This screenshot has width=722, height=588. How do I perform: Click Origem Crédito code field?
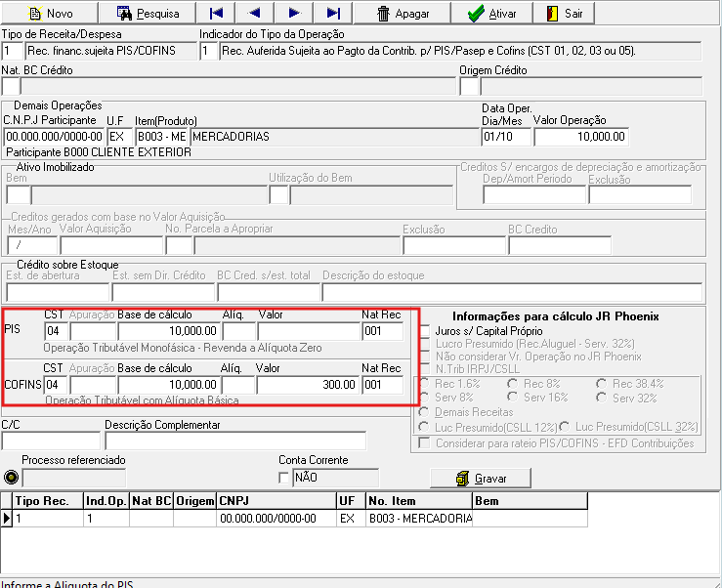point(469,86)
